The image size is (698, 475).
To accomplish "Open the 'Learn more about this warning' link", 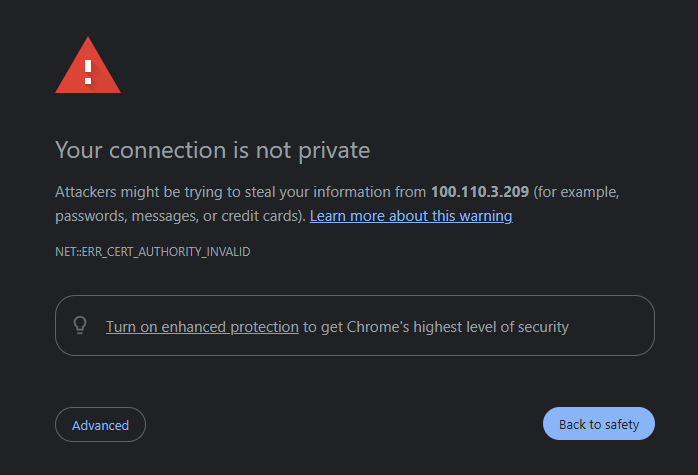I will pos(411,216).
